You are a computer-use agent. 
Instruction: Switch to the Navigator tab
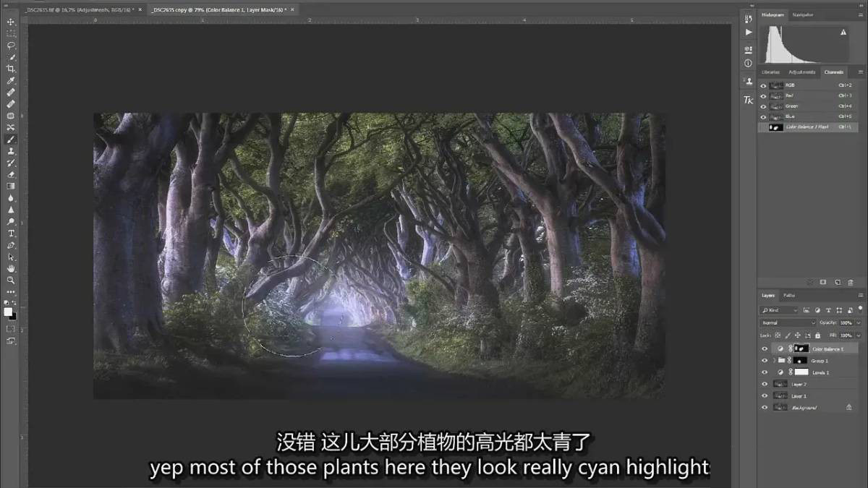(802, 14)
